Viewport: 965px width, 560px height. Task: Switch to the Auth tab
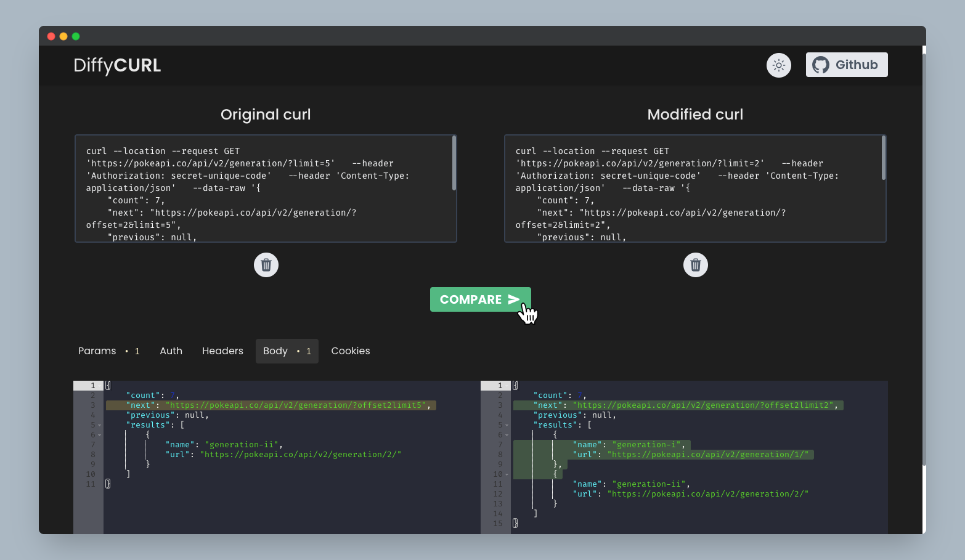pos(171,351)
